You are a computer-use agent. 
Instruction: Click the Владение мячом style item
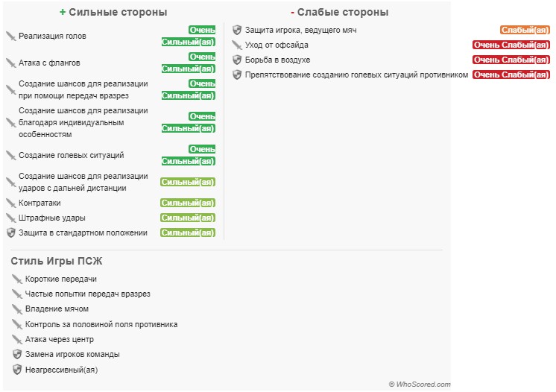pos(57,309)
